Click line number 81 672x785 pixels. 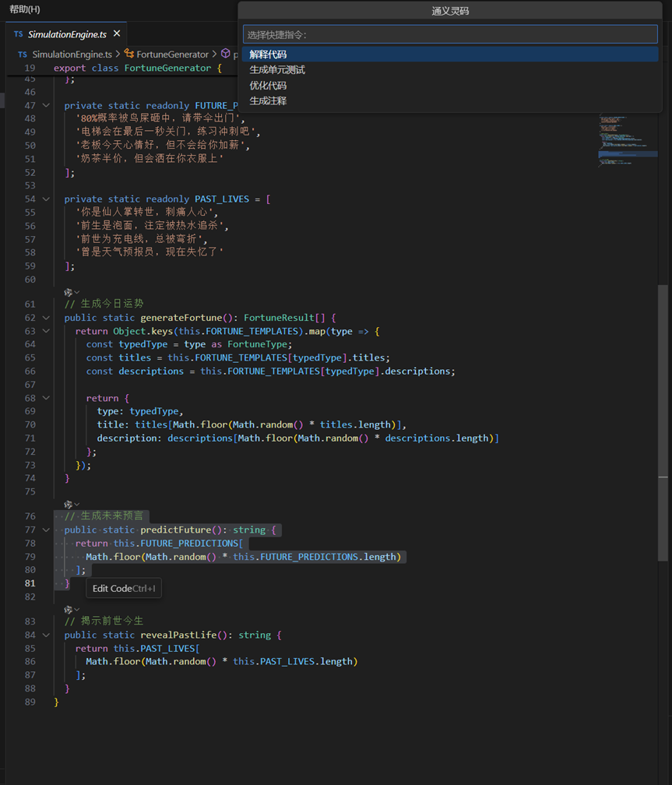(30, 583)
